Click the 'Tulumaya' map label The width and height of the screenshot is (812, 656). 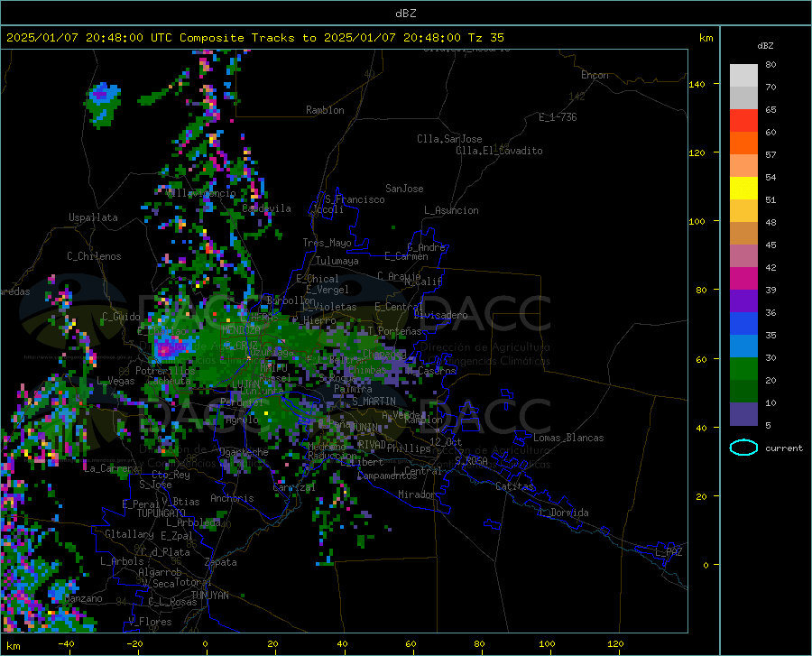(x=337, y=261)
